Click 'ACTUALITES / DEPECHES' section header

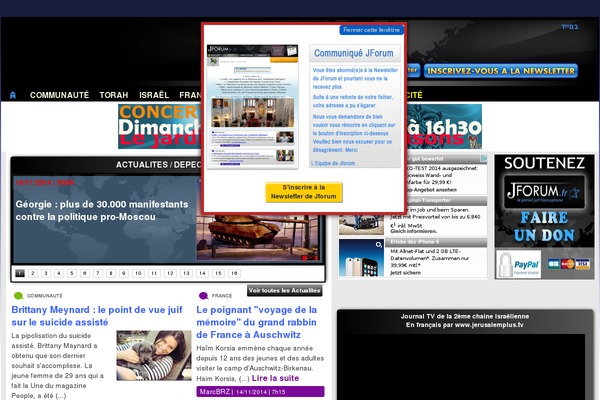[x=158, y=165]
